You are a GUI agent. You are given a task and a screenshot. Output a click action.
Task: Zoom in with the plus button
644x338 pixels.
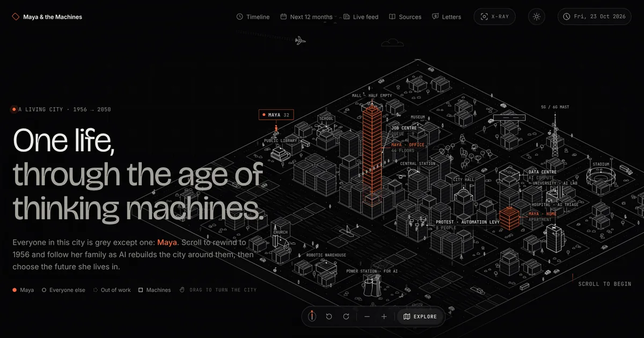click(384, 317)
